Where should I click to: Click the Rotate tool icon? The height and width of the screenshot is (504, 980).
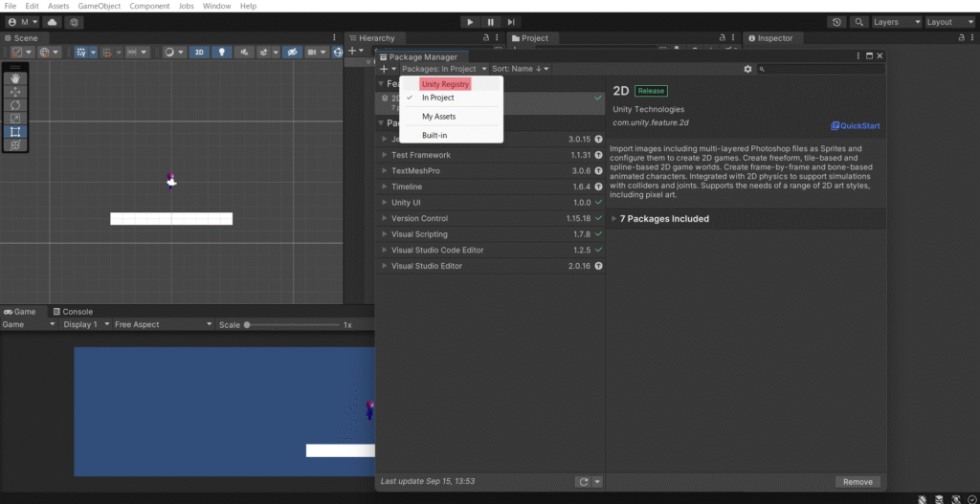click(16, 104)
